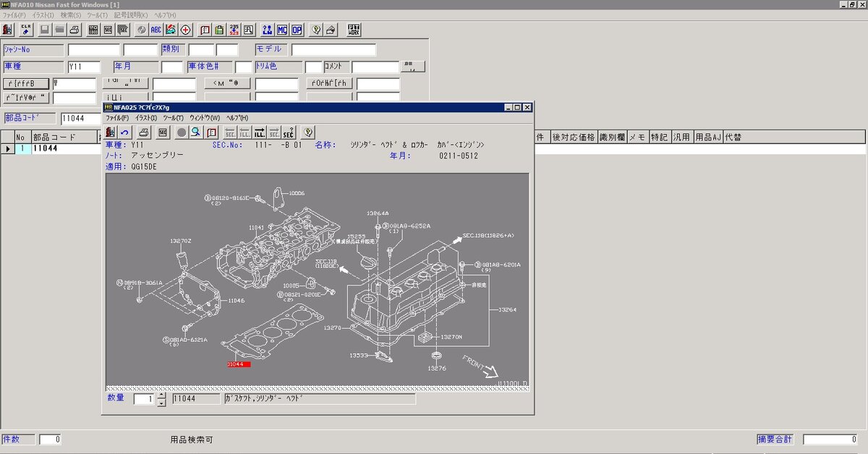Image resolution: width=868 pixels, height=454 pixels.
Task: Click the grid list icon in main toolbar
Action: [93, 30]
